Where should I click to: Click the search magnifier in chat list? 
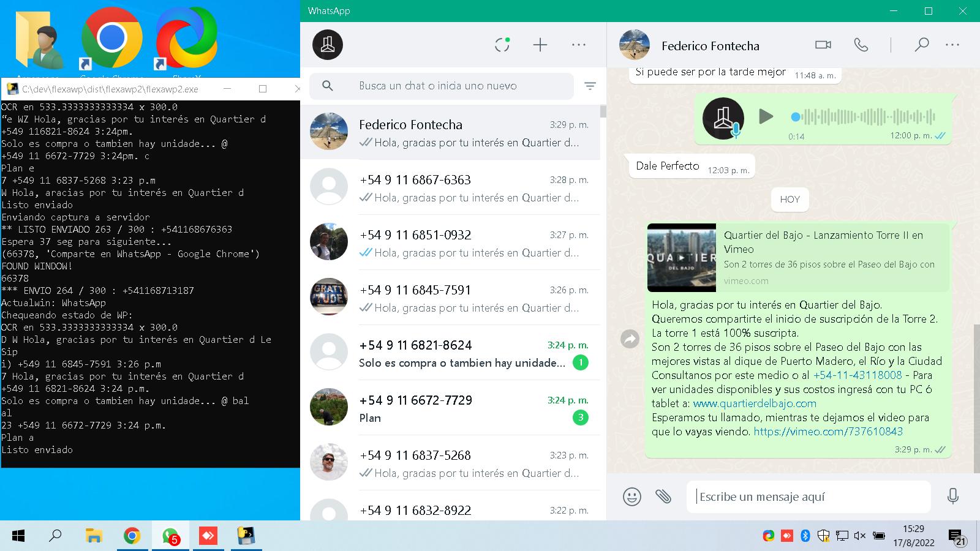[328, 86]
